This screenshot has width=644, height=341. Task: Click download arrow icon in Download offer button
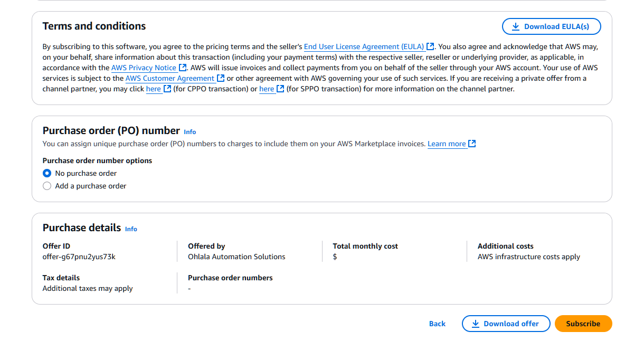click(x=475, y=324)
